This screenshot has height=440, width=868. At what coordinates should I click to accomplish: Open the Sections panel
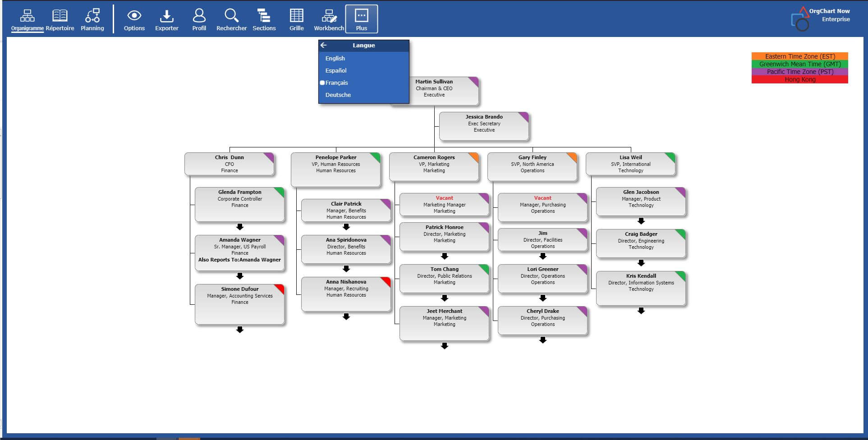click(264, 20)
